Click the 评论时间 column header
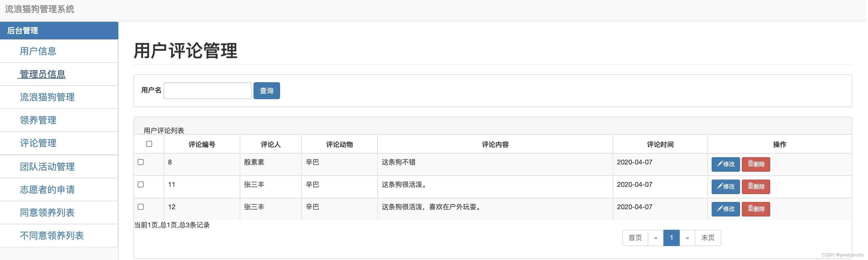Screen dimensions: 868x260 point(662,145)
